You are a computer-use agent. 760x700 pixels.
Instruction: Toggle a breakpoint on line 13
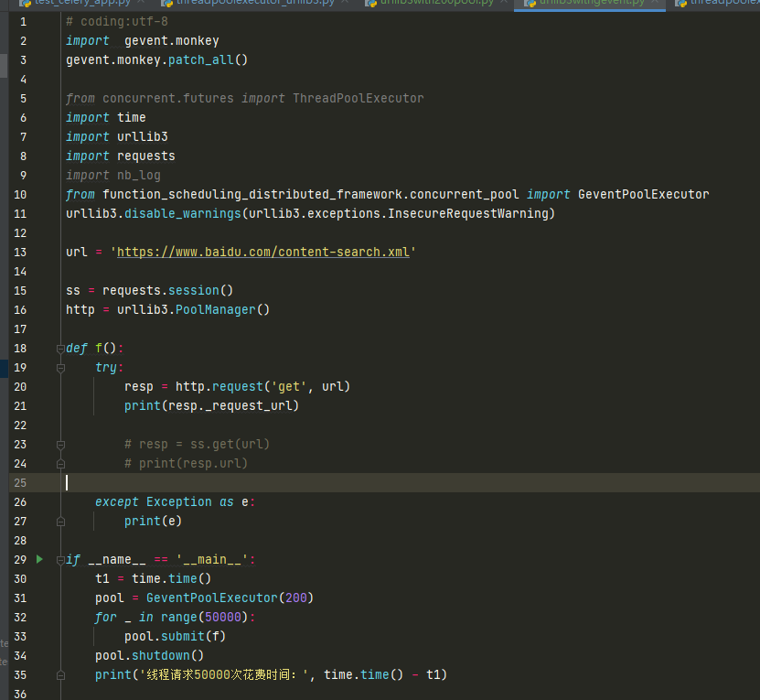[x=43, y=252]
